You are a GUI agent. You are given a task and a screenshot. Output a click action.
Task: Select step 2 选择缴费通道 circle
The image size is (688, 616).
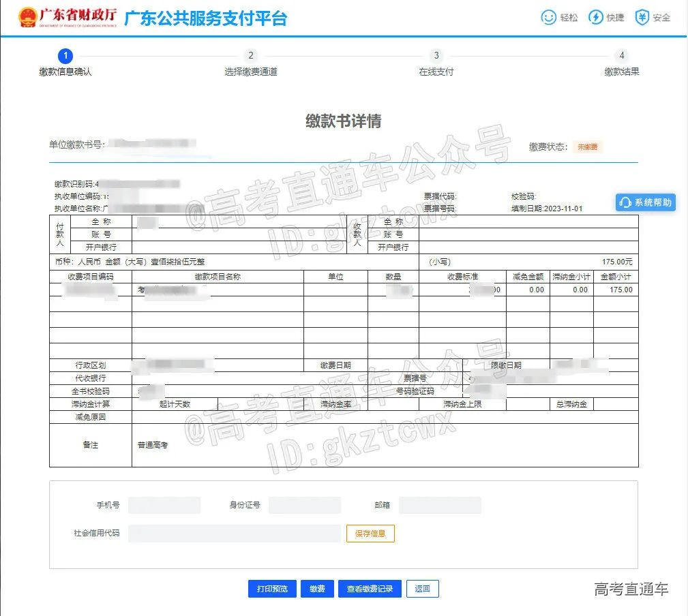tap(251, 56)
